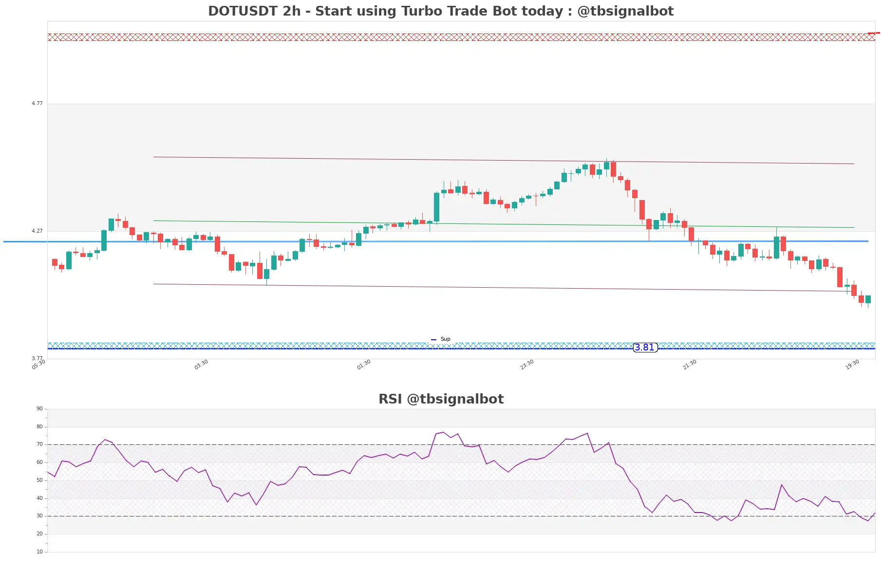Click the 3.77 price axis label
The width and height of the screenshot is (882, 588).
point(37,358)
